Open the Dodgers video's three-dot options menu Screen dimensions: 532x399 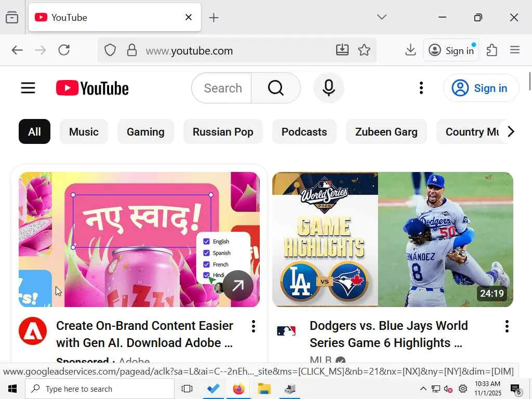(507, 326)
